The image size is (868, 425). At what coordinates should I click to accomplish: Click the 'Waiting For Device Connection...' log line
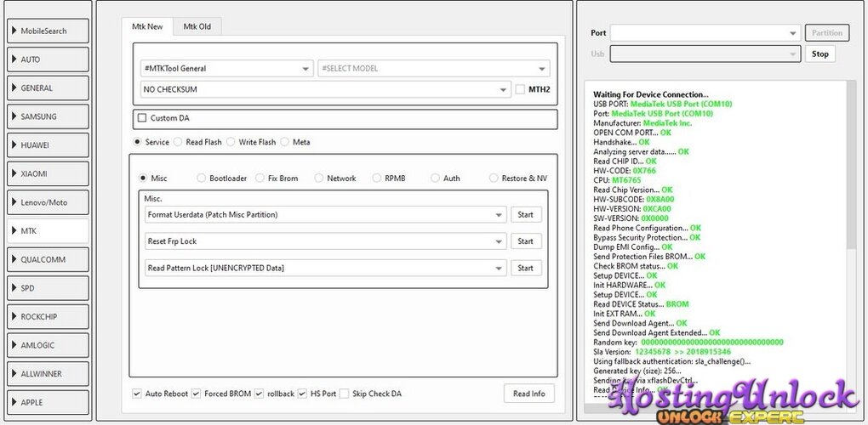pyautogui.click(x=650, y=94)
